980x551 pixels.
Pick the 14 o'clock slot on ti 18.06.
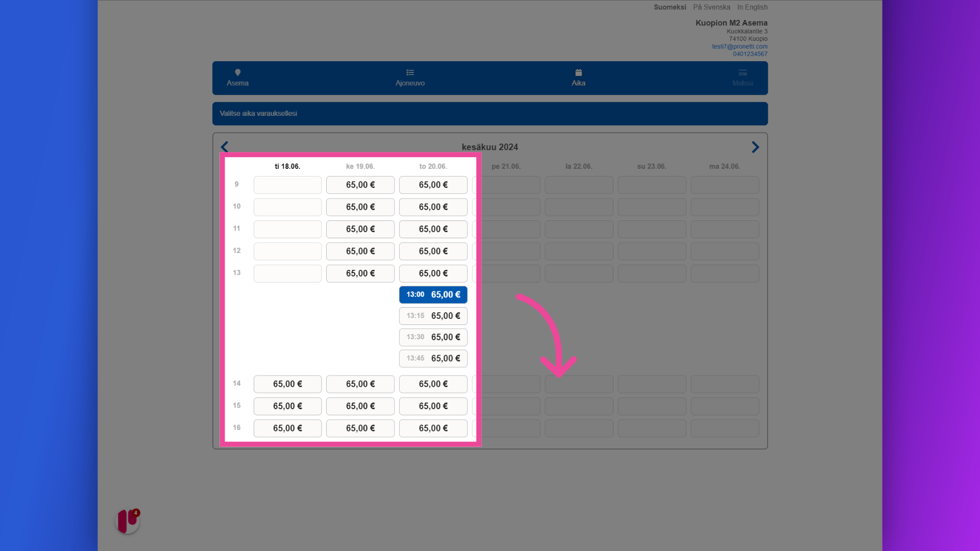coord(287,384)
